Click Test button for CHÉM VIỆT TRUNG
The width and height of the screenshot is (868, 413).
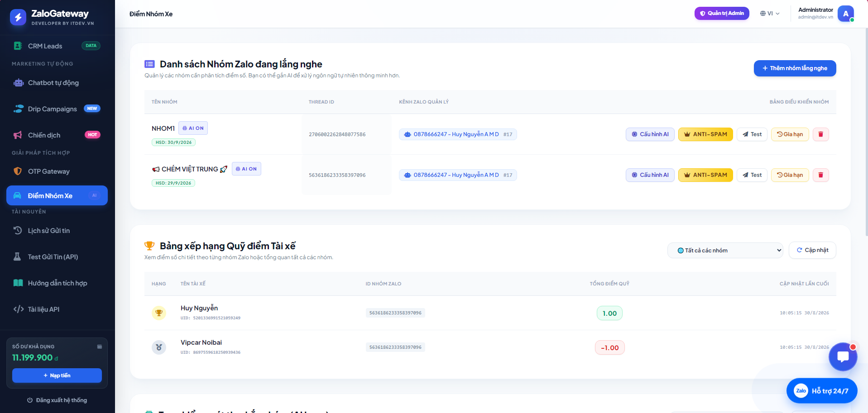coord(752,175)
